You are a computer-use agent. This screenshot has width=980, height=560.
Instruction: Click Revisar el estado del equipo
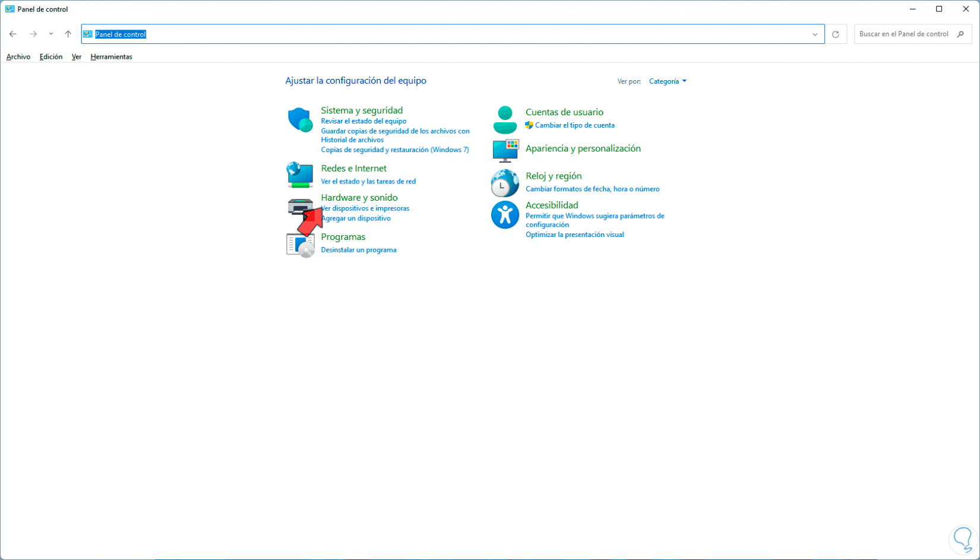click(363, 121)
